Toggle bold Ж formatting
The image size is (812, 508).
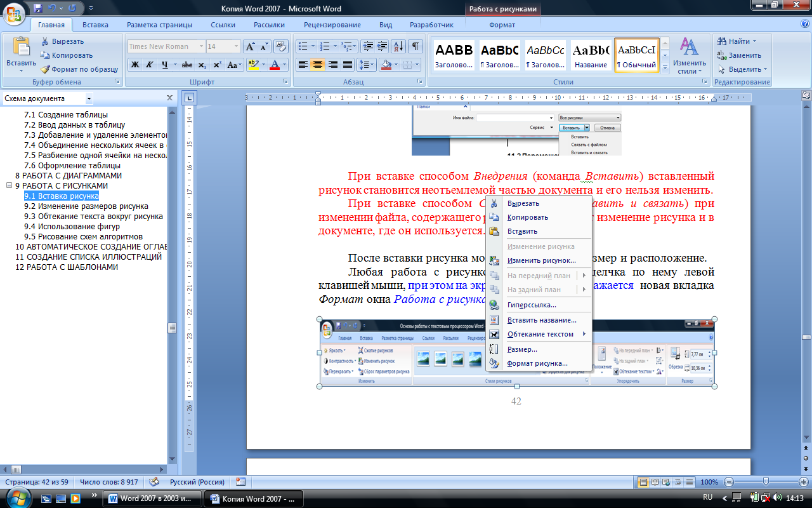click(135, 65)
